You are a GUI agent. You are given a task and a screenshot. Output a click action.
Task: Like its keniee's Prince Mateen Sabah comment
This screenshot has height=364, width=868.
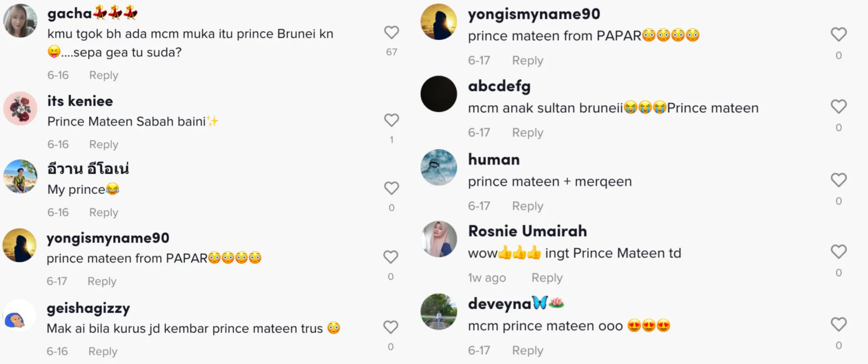pos(391,121)
